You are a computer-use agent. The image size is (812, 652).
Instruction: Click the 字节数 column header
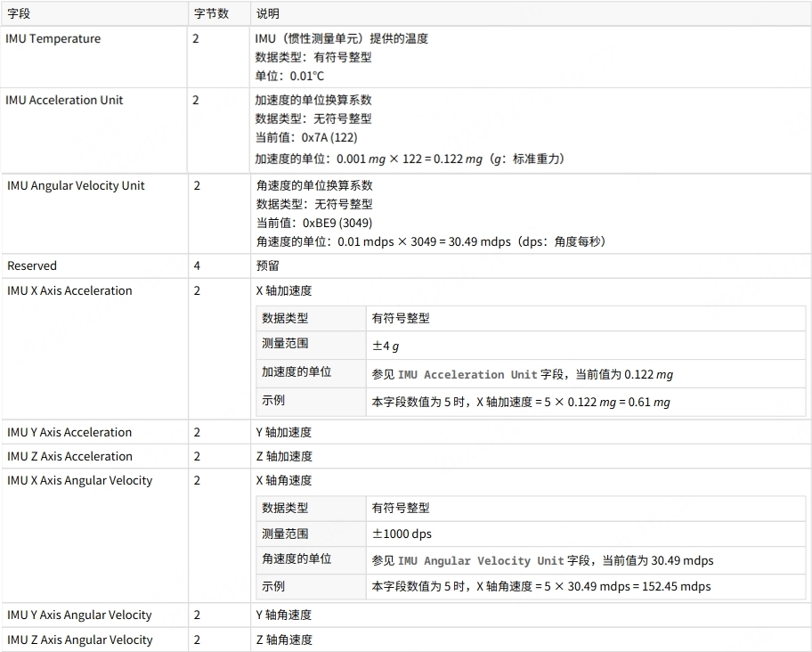(211, 13)
